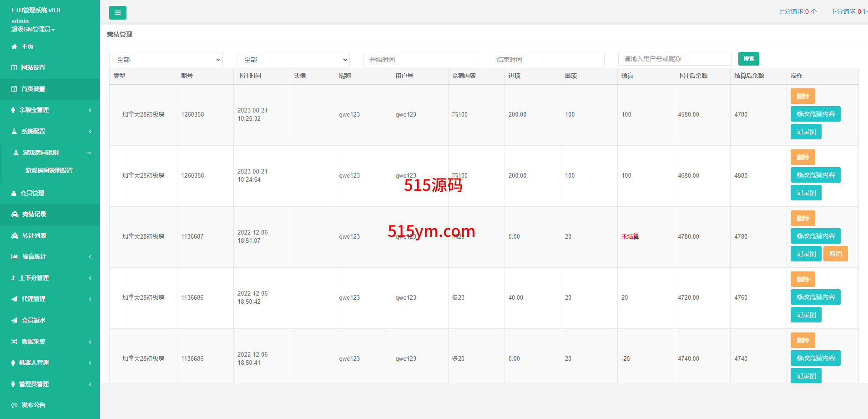Open the 超级GM管理员 account dropdown
This screenshot has width=868, height=419.
[x=33, y=29]
